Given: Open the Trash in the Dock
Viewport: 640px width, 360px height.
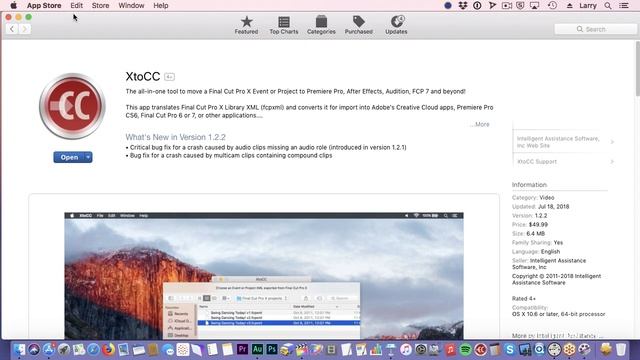Looking at the screenshot, I should 621,349.
